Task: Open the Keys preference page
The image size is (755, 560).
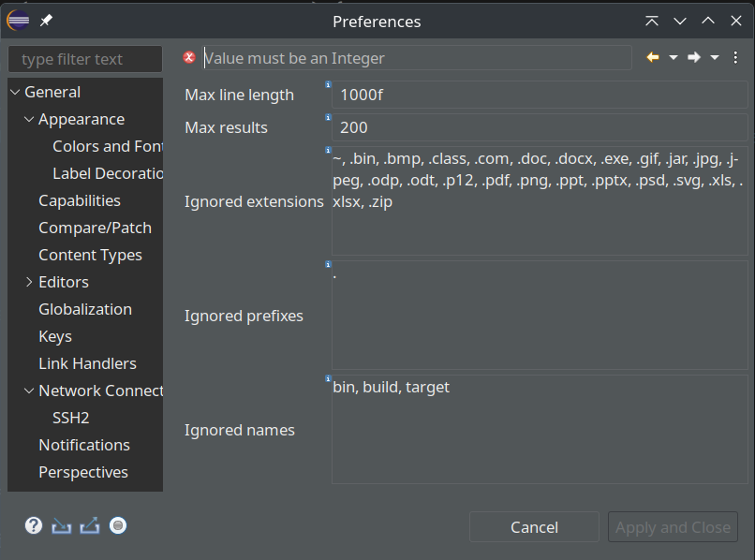Action: click(x=55, y=336)
